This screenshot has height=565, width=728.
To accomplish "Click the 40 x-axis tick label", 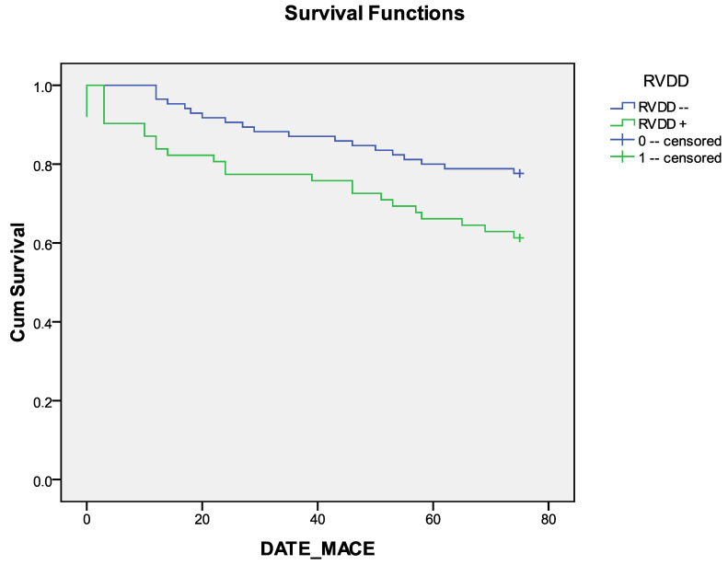I will click(318, 519).
